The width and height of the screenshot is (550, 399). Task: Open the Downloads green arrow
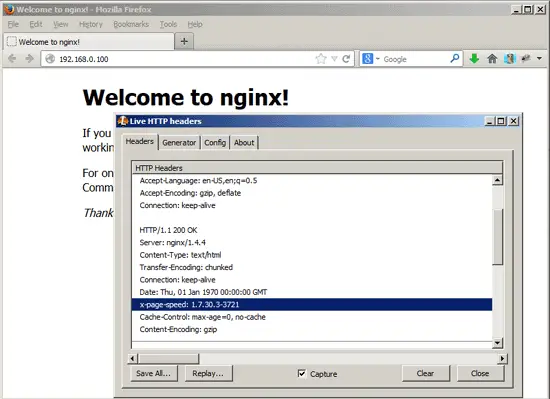pos(474,59)
